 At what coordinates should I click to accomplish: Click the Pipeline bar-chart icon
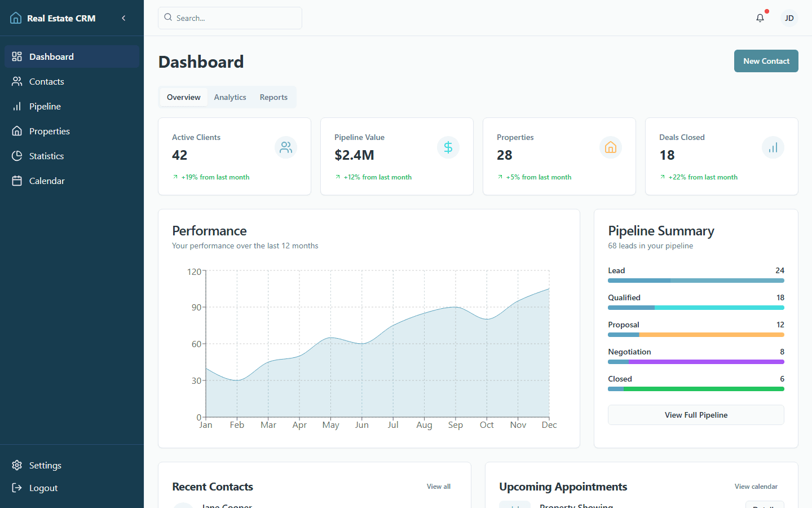pyautogui.click(x=17, y=106)
